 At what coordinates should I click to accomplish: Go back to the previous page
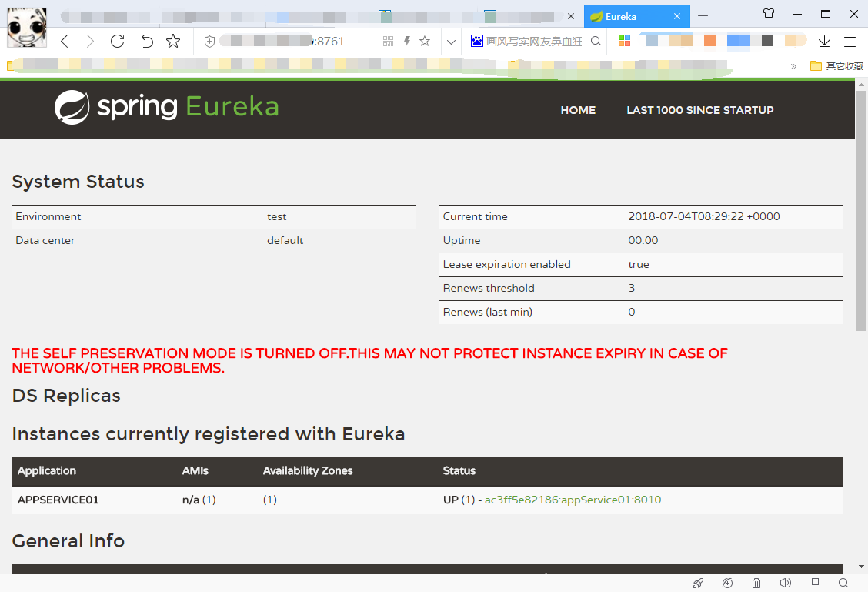pos(65,41)
